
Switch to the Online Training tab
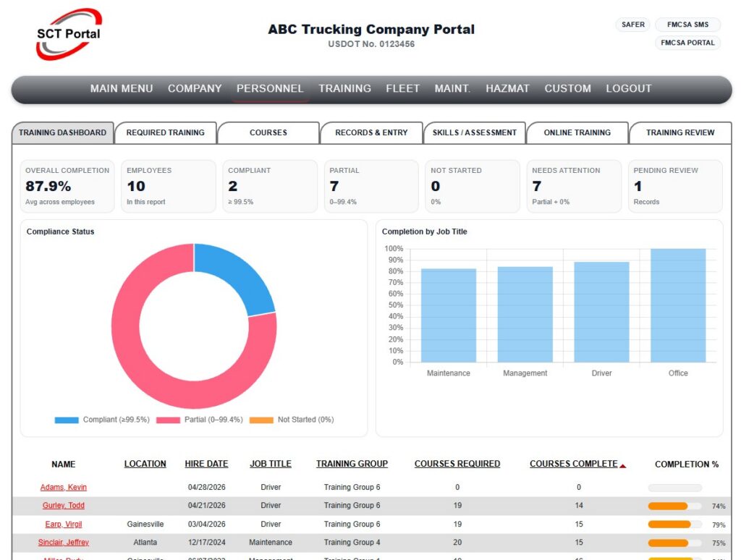pyautogui.click(x=577, y=133)
